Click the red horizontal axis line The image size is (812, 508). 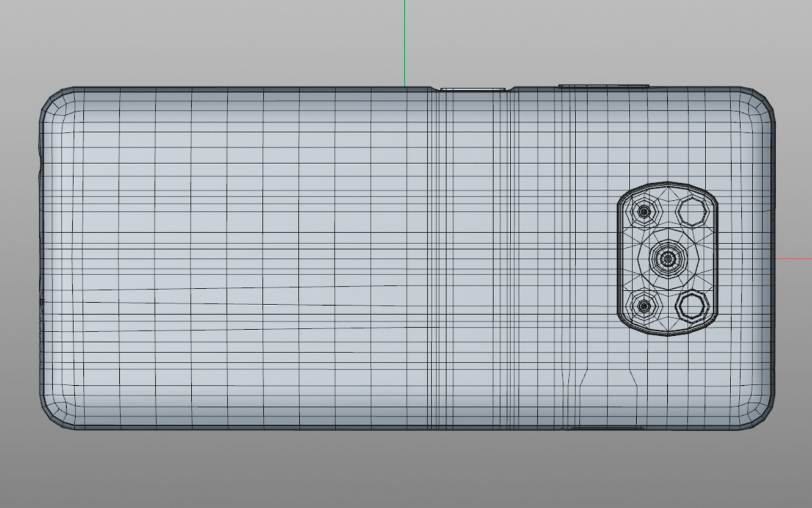pyautogui.click(x=793, y=258)
